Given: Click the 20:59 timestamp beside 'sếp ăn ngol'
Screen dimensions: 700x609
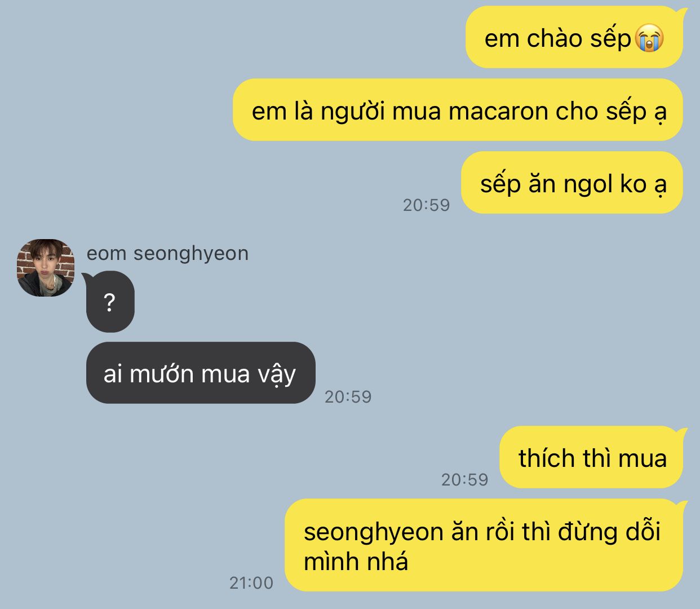Looking at the screenshot, I should point(426,205).
